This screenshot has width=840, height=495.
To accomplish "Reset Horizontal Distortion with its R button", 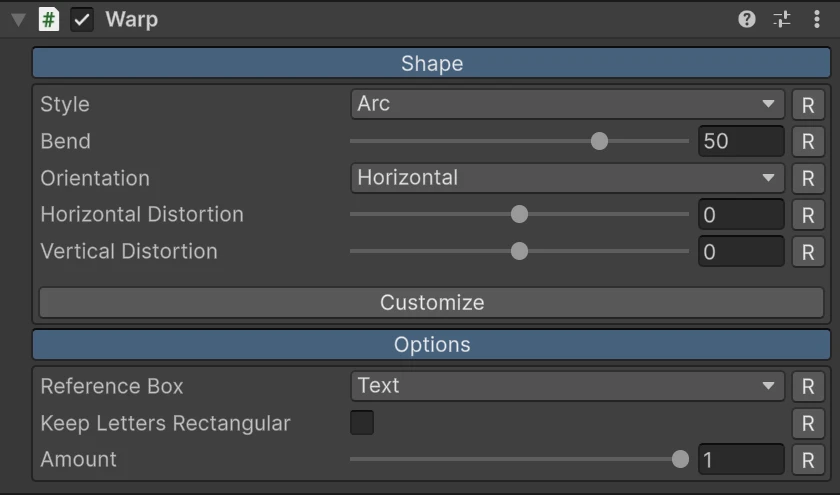I will point(808,215).
